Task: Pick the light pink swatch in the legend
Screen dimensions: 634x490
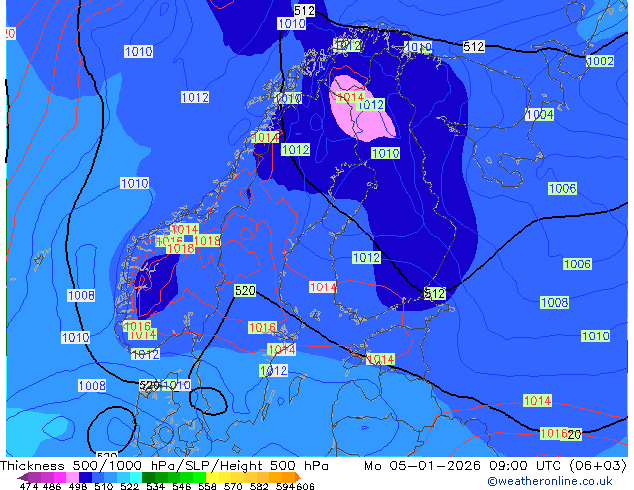Action: [72, 477]
